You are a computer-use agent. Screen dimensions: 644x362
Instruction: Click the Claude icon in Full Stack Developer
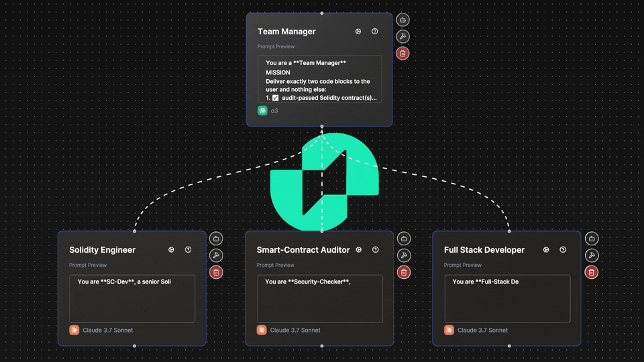point(449,330)
